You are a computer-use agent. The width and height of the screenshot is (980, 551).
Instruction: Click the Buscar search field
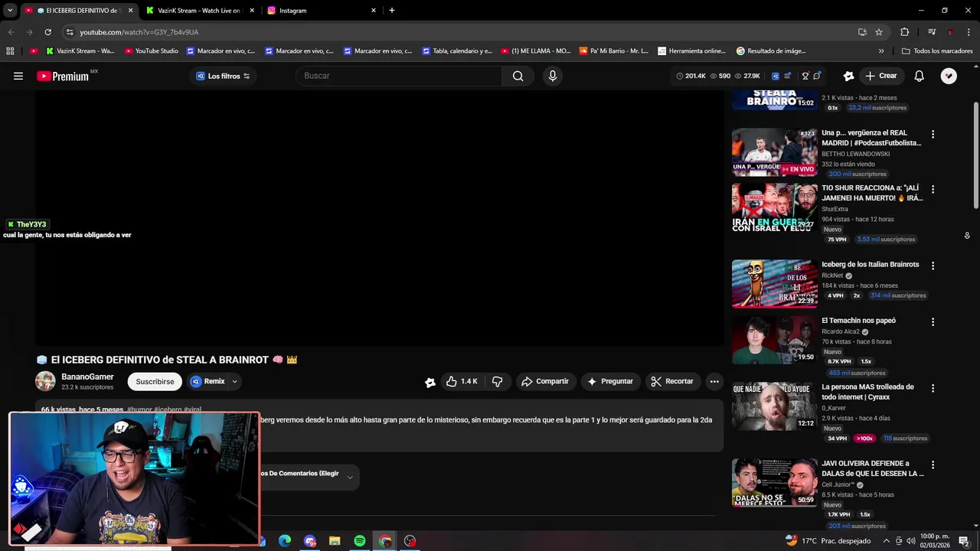tap(398, 76)
